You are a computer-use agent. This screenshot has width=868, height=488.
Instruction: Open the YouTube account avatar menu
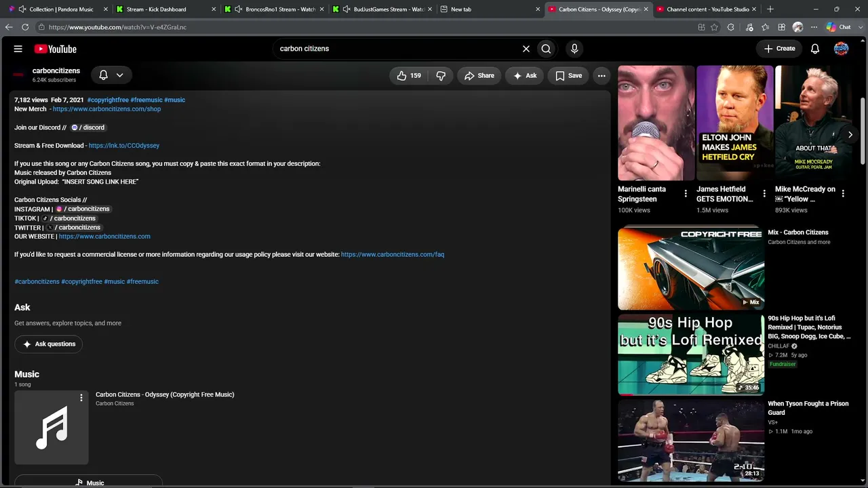click(841, 49)
